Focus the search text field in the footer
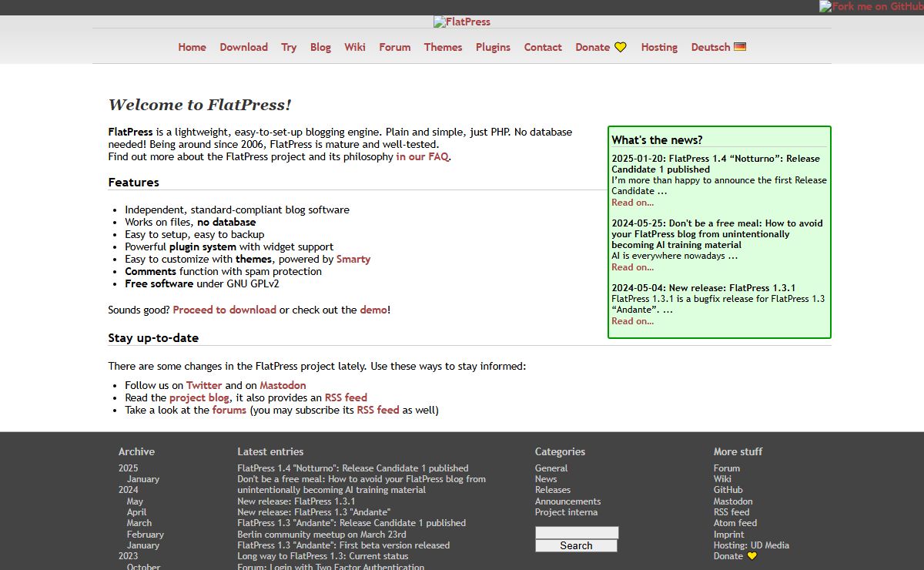 (577, 532)
